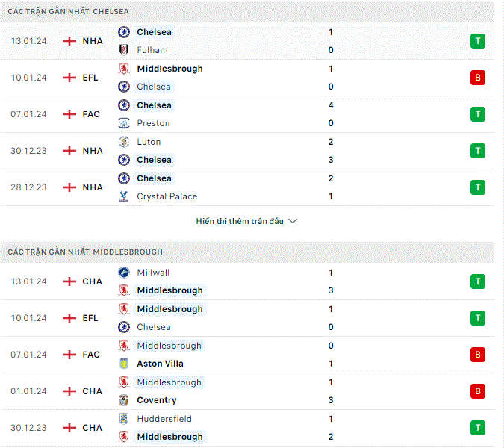Open the Huddersfield vs Middlesbrough match score

[331, 428]
